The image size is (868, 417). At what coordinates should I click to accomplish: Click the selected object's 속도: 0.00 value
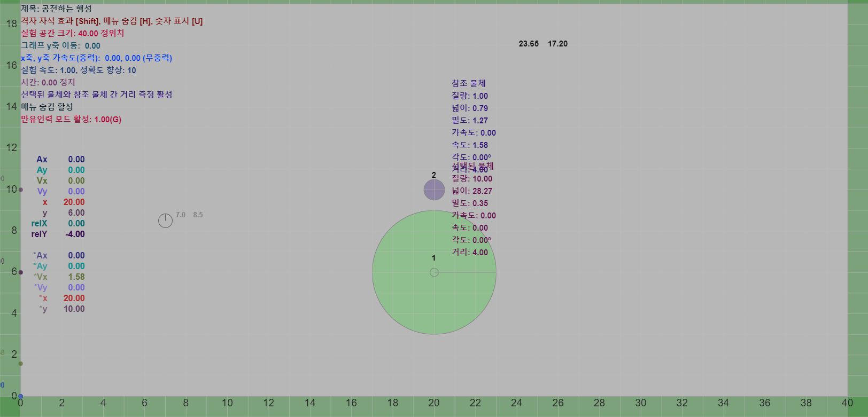click(x=470, y=227)
